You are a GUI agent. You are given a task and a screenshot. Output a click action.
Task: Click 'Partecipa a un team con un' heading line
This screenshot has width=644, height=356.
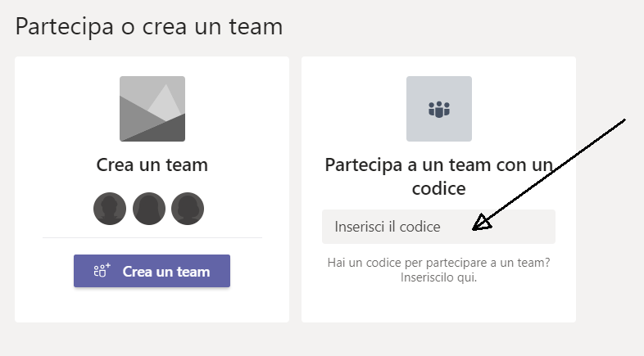click(438, 164)
